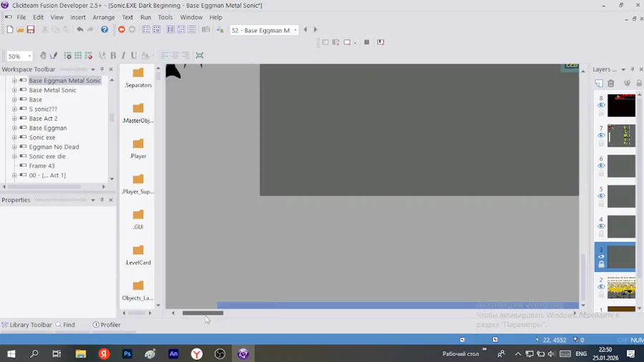
Task: Open the Find tab
Action: pyautogui.click(x=65, y=325)
